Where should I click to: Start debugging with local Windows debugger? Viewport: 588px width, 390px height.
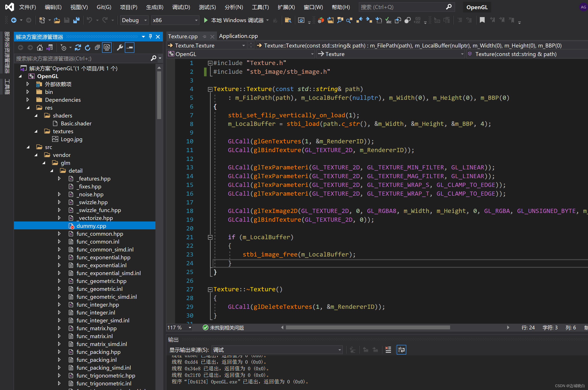206,20
